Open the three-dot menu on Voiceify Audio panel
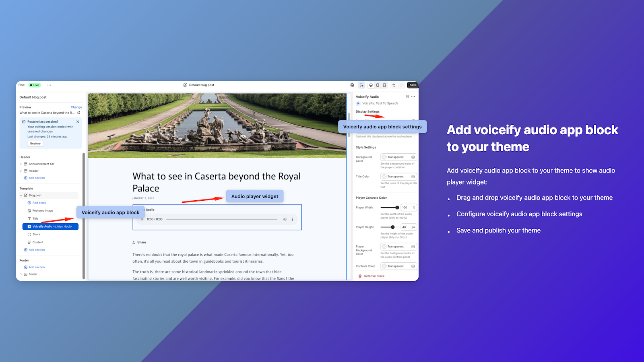Viewport: 644px width, 362px height. (x=413, y=97)
